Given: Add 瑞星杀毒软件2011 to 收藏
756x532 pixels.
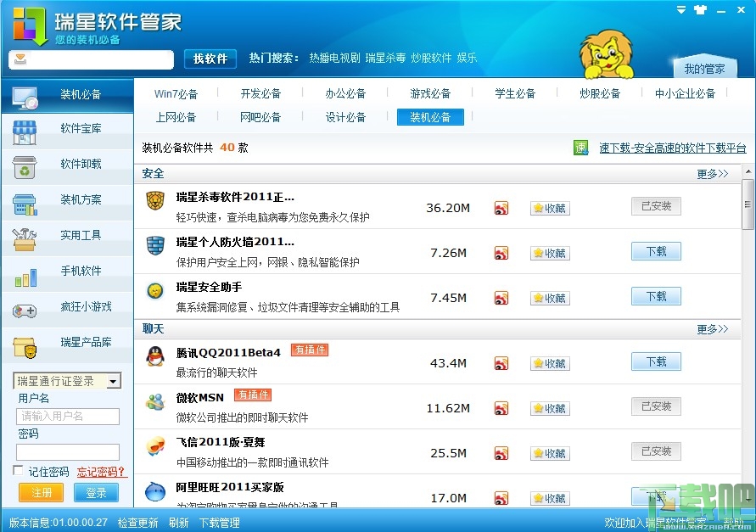Looking at the screenshot, I should [x=550, y=209].
